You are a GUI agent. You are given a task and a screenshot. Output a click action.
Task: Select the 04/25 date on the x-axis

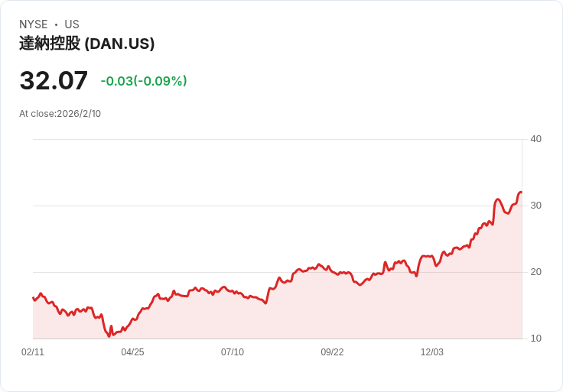(132, 352)
